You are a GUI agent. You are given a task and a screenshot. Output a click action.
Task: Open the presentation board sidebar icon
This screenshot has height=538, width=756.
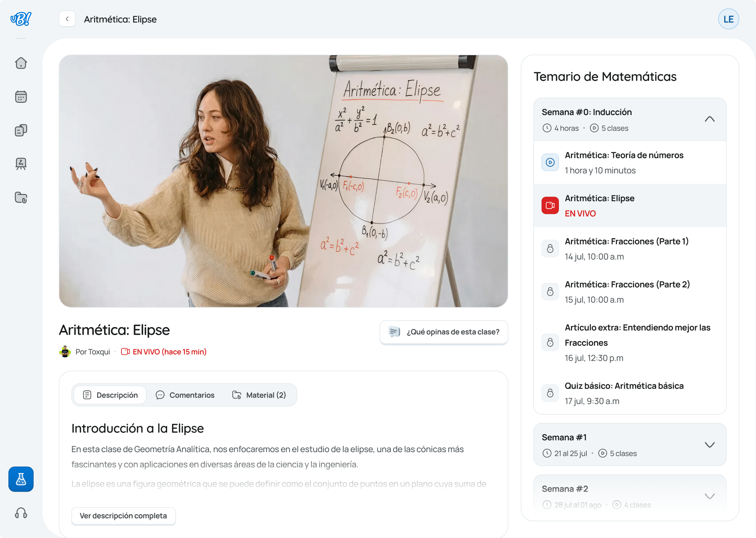(x=21, y=164)
